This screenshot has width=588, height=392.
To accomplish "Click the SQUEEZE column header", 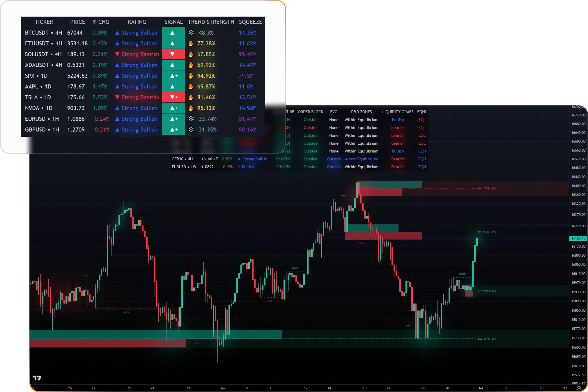I will coord(250,22).
